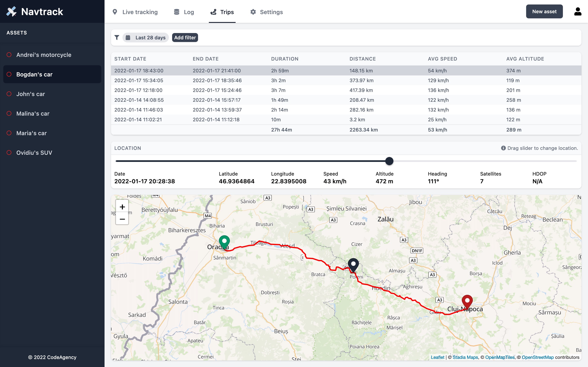This screenshot has width=588, height=367.
Task: Select Ovidiu's SUV asset
Action: [34, 153]
